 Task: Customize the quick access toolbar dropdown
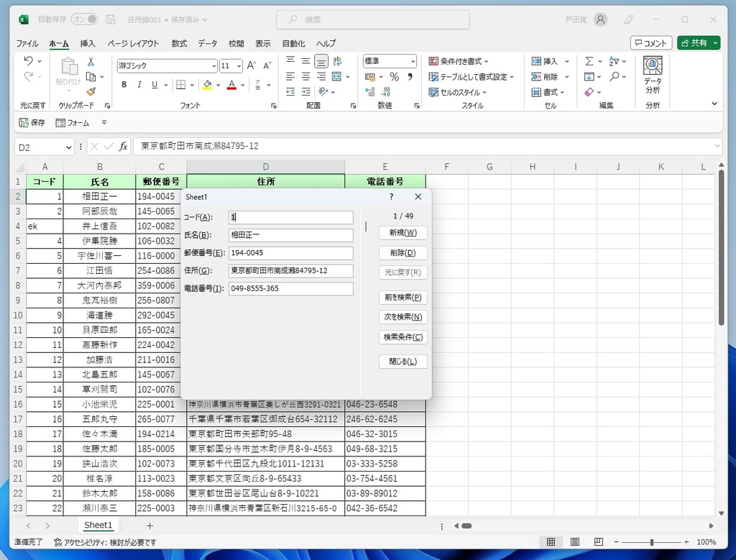point(104,122)
